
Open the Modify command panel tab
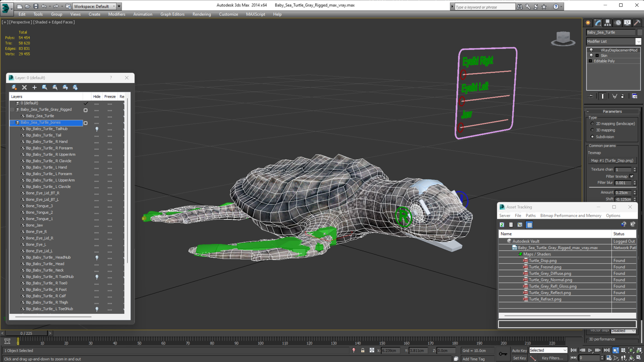click(x=598, y=23)
